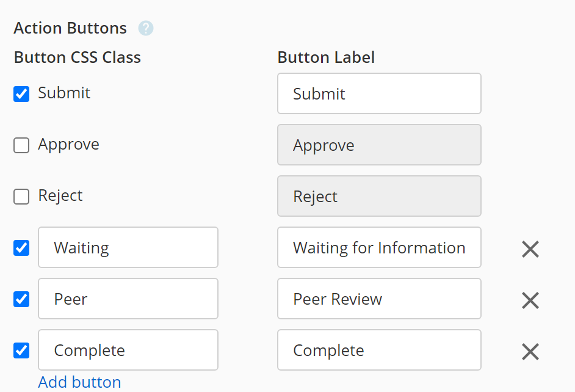Edit the Complete button label field
This screenshot has width=575, height=392.
(x=379, y=350)
